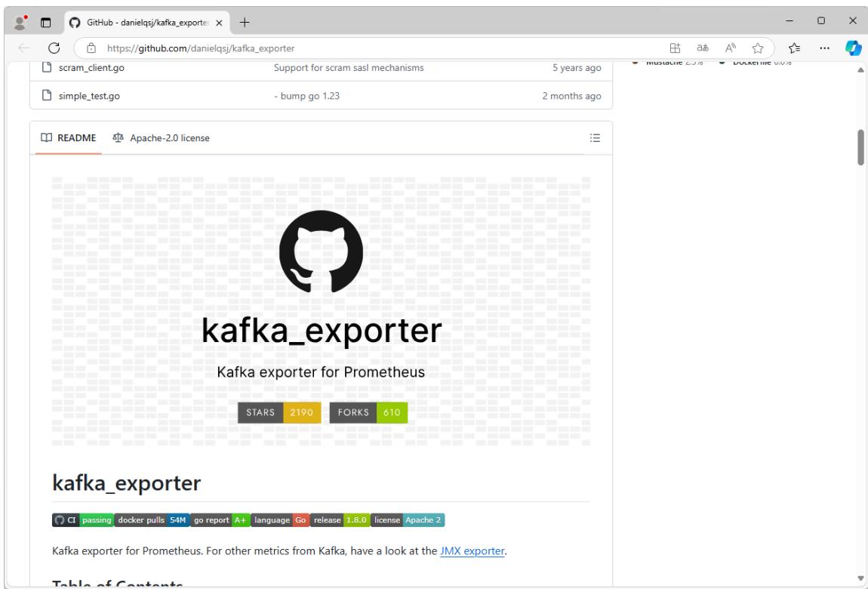Select the README tab

[x=69, y=138]
